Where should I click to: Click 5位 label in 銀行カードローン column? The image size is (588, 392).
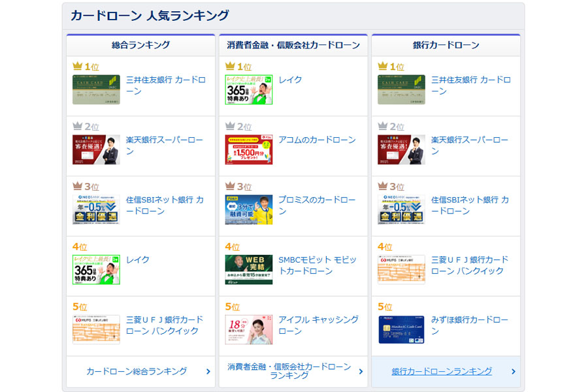pos(385,307)
